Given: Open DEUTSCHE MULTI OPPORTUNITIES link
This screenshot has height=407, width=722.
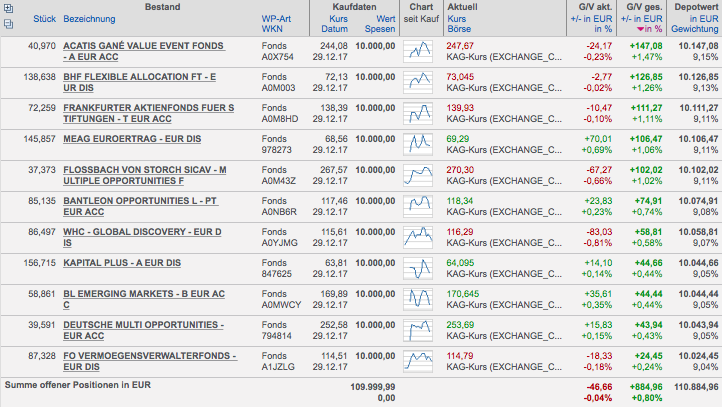Looking at the screenshot, I should tap(143, 330).
